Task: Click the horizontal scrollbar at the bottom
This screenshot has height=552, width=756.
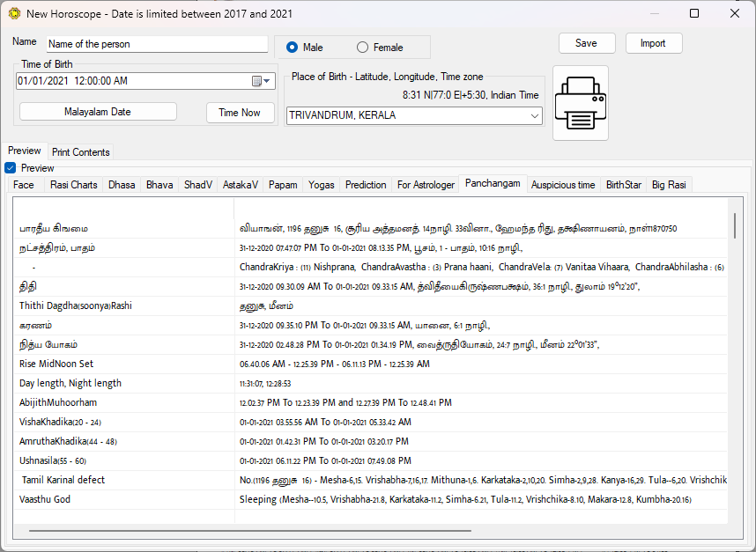Action: point(249,531)
